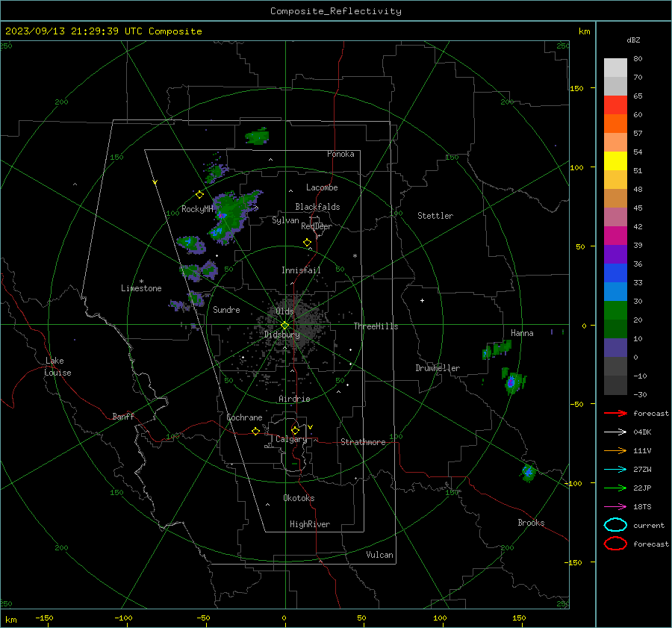Click the green echo cell west of Ponoka
Image resolution: width=672 pixels, height=628 pixels.
coord(257,137)
